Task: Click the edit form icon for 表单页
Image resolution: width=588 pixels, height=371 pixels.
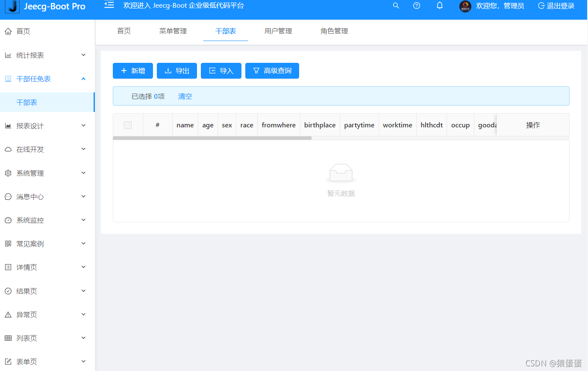Action: click(x=8, y=362)
